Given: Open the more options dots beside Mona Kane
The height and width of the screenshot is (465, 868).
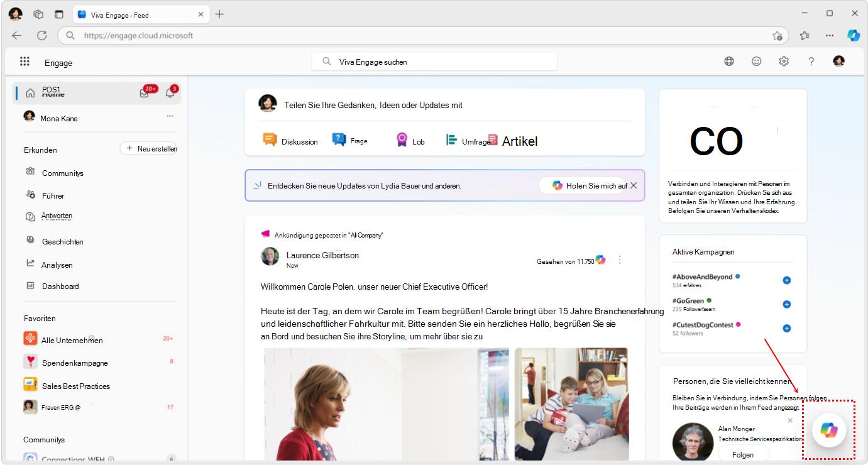Looking at the screenshot, I should click(170, 116).
